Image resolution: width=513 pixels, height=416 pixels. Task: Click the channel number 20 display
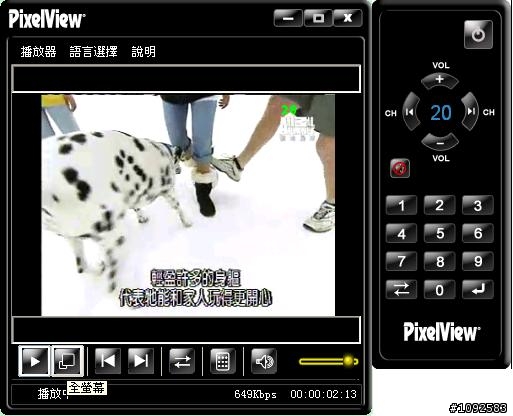click(441, 112)
